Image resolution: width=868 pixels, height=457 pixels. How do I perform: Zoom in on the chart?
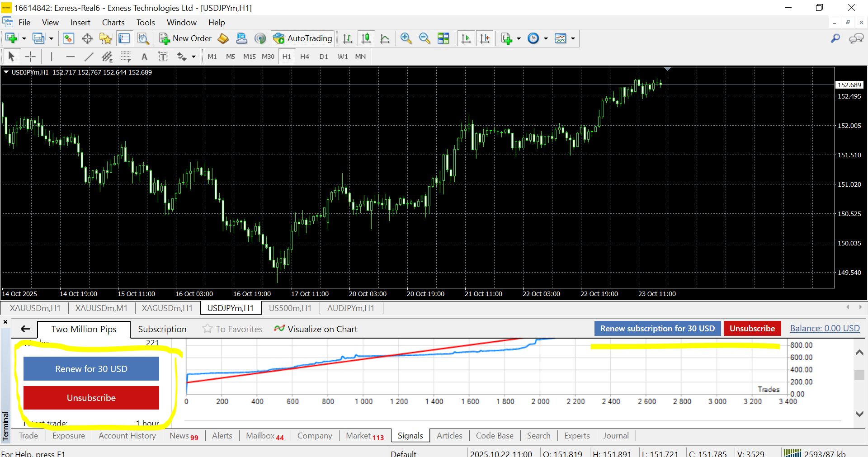pos(406,38)
